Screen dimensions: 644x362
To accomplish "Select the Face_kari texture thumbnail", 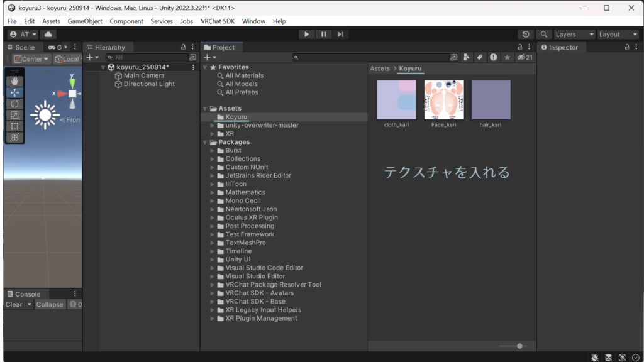I will (443, 99).
